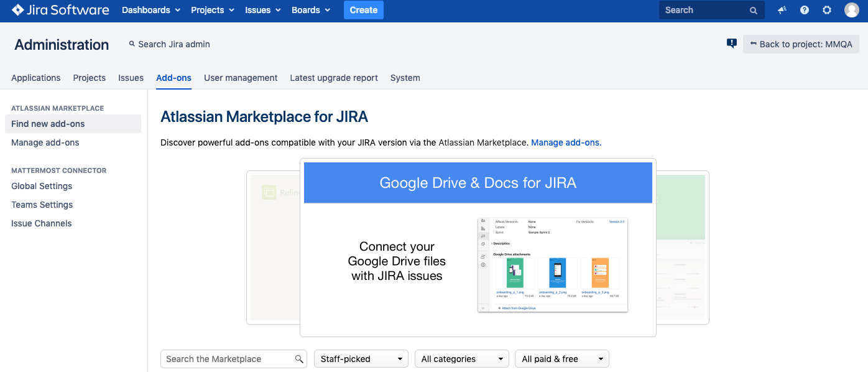Open the All categories dropdown

[x=462, y=359]
